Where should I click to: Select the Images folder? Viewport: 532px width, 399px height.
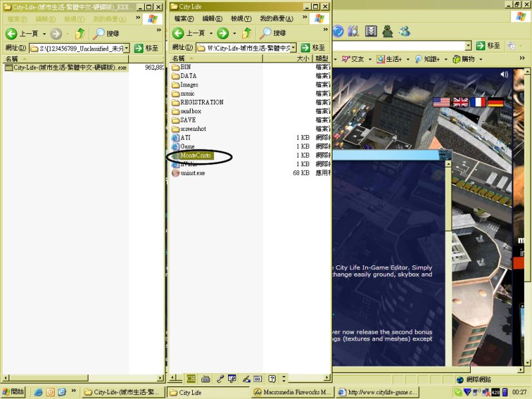[186, 85]
